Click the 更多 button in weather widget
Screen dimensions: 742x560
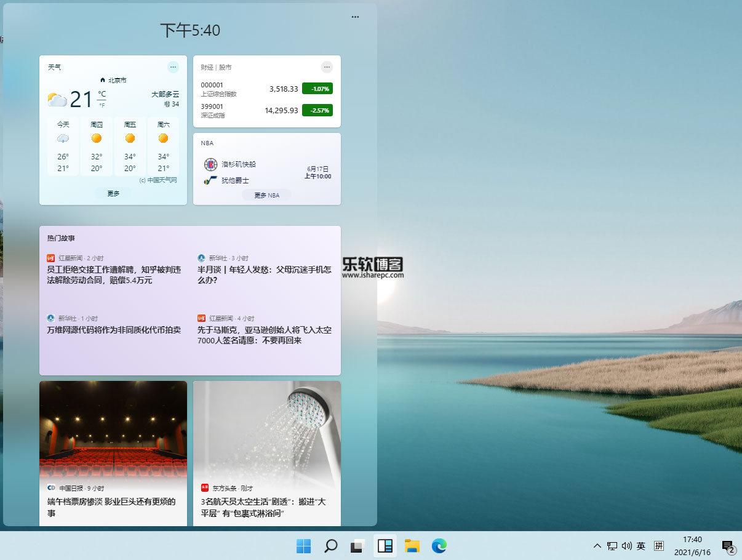point(113,193)
